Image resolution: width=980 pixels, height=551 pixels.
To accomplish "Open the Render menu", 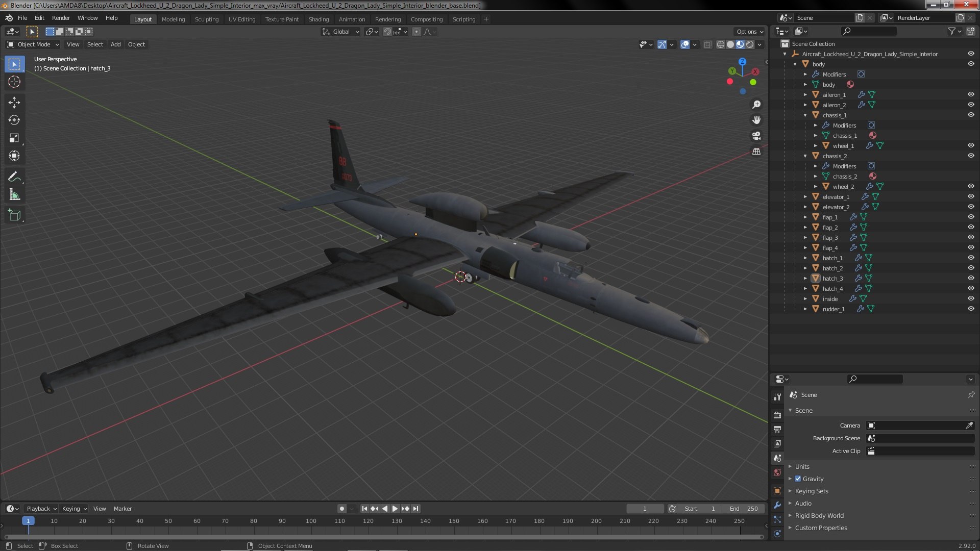I will (61, 18).
